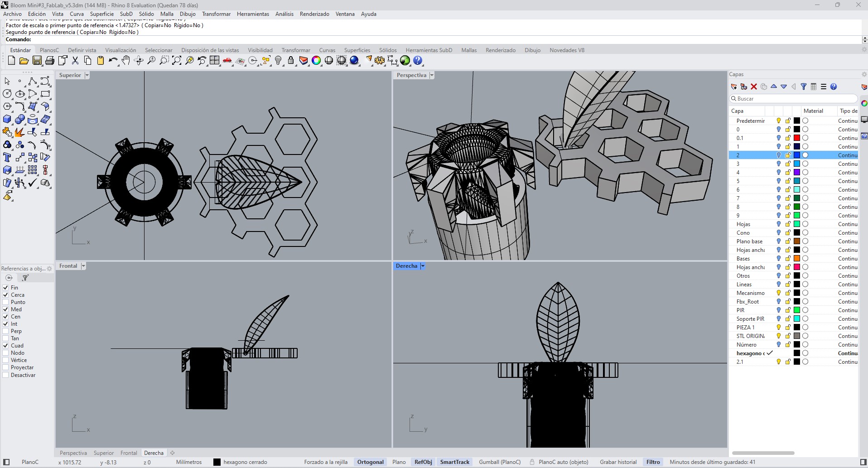The image size is (868, 468).
Task: Click the Buscar layer search field
Action: click(x=794, y=99)
